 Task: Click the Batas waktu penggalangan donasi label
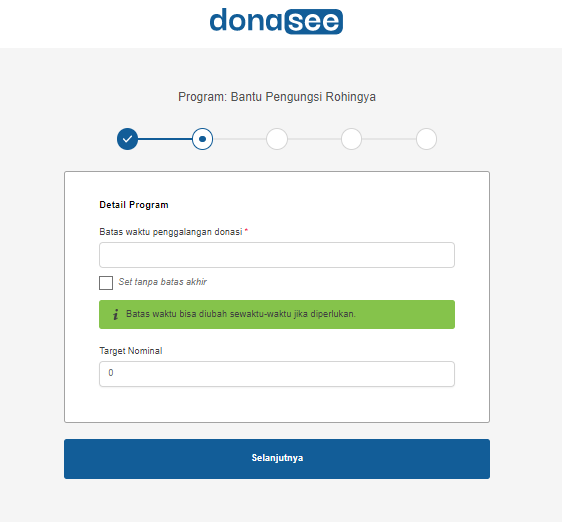pyautogui.click(x=171, y=232)
